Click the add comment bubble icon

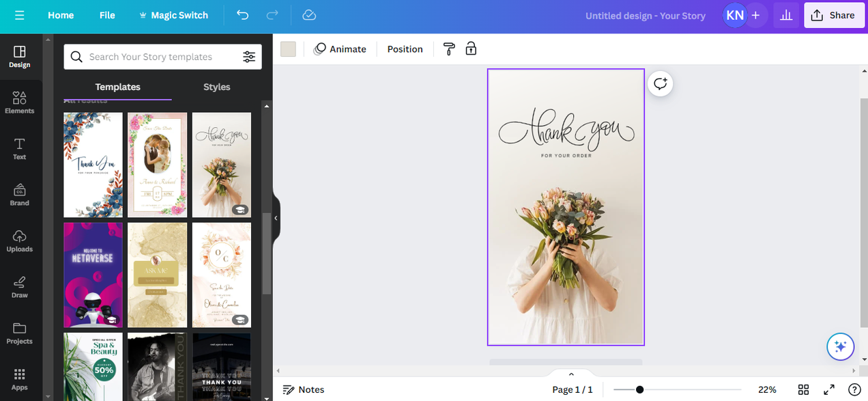661,83
